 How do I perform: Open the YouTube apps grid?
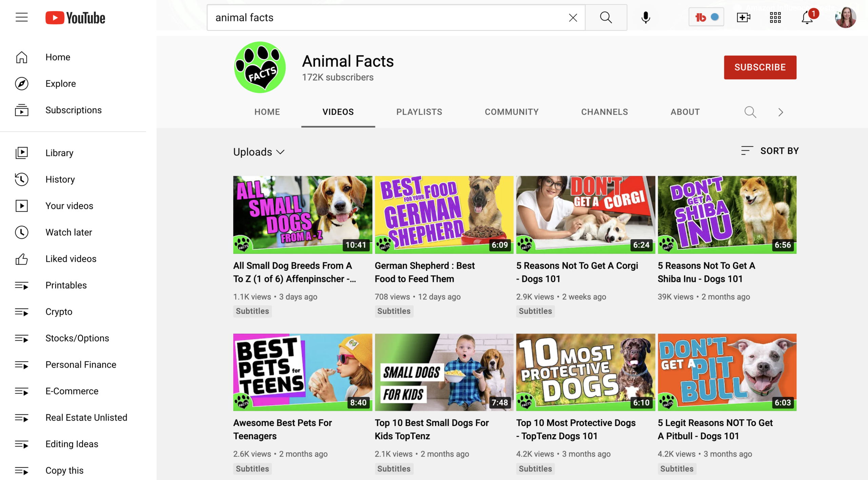point(775,18)
